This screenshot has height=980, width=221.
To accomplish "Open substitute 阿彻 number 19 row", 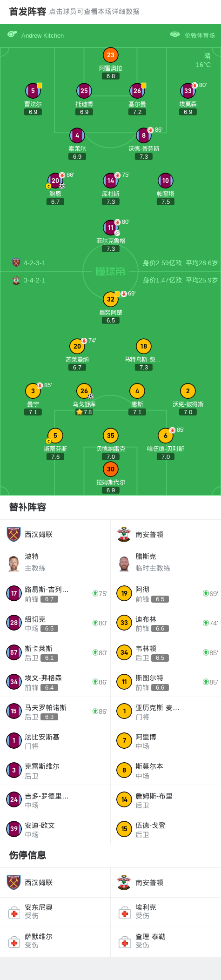I will coord(166,593).
